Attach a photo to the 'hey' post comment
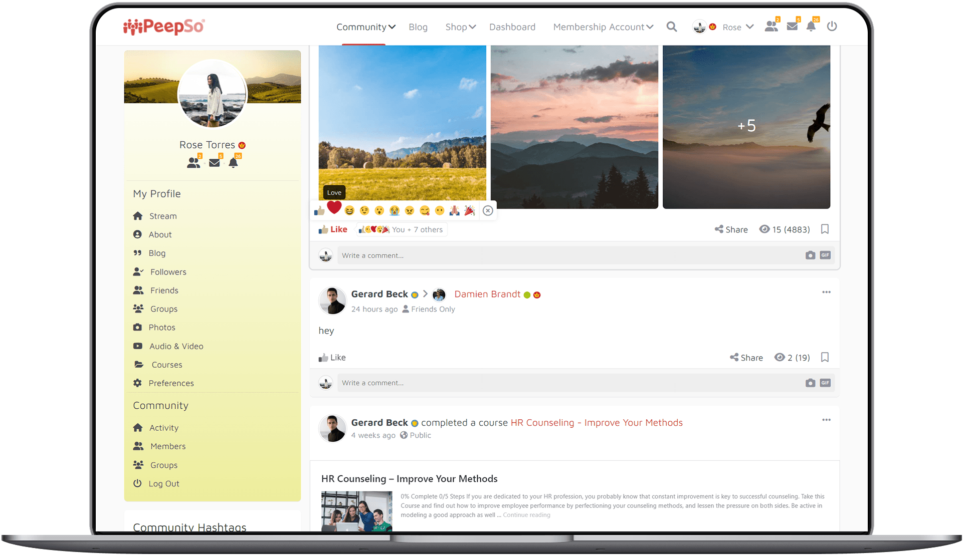The height and width of the screenshot is (560, 964). (810, 383)
